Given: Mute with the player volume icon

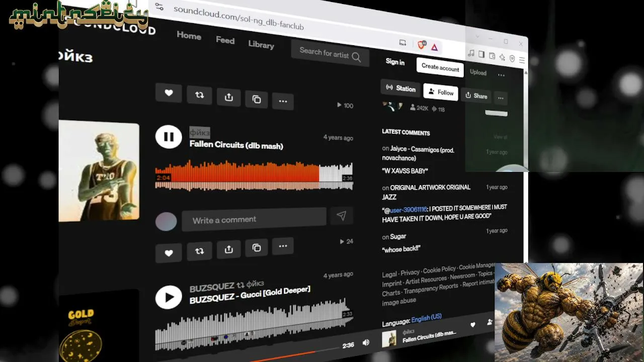Looking at the screenshot, I should coord(366,342).
